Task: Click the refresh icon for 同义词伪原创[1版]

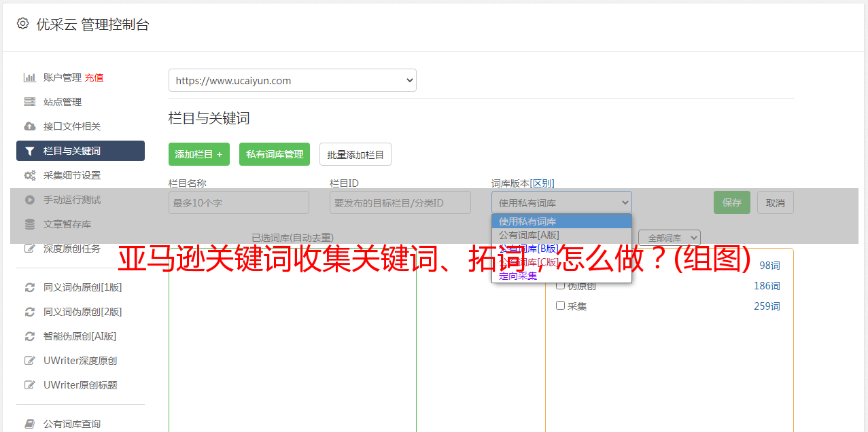Action: pyautogui.click(x=29, y=287)
